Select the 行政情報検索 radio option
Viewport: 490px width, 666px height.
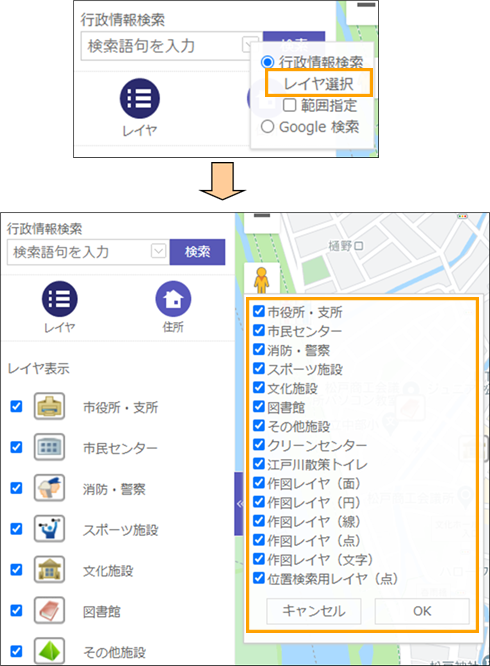(267, 62)
